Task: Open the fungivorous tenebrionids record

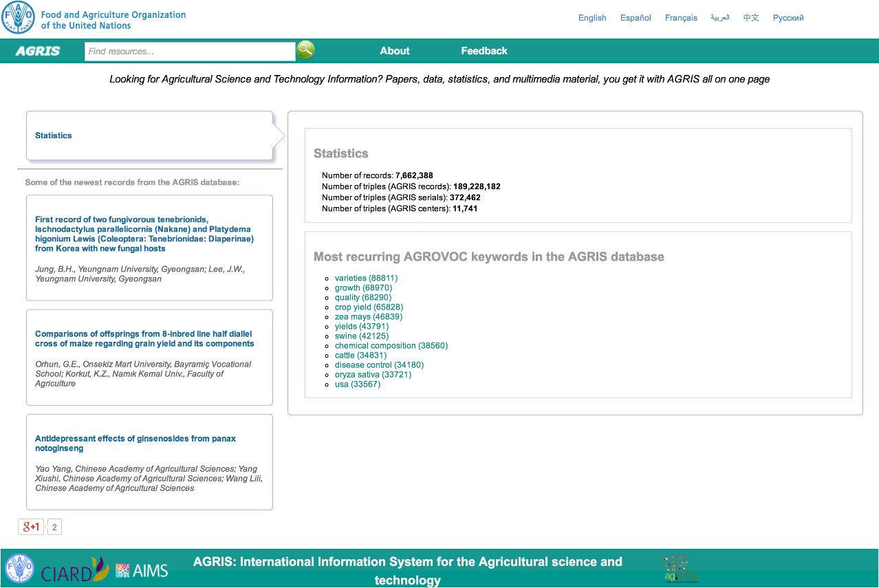Action: point(144,234)
